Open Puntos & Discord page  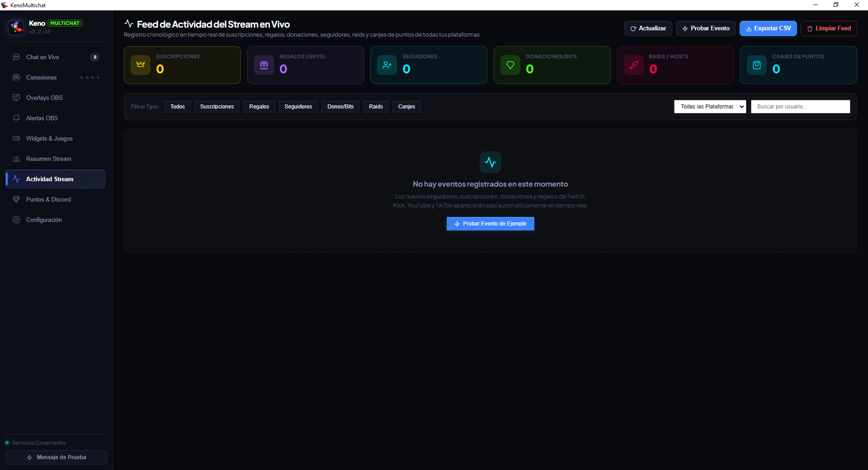click(56, 199)
